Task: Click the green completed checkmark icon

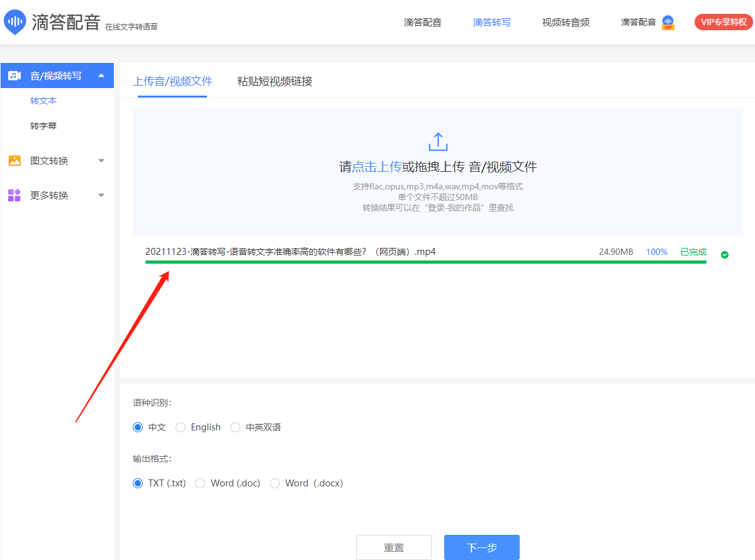Action: click(725, 255)
